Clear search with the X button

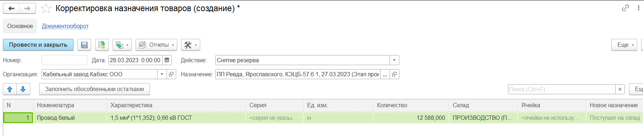click(x=620, y=89)
